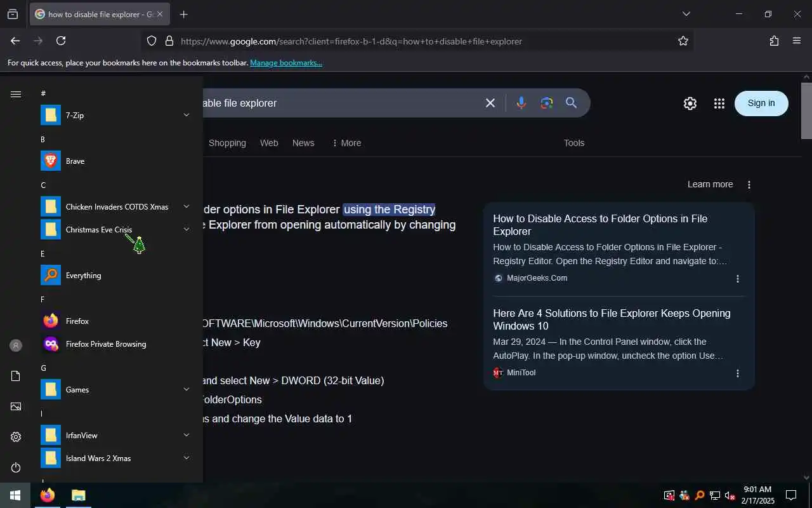Start Google voice search
812x508 pixels.
(x=521, y=103)
